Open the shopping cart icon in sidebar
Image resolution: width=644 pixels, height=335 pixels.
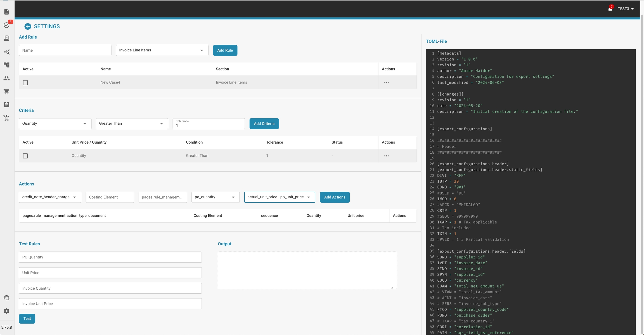click(x=7, y=92)
